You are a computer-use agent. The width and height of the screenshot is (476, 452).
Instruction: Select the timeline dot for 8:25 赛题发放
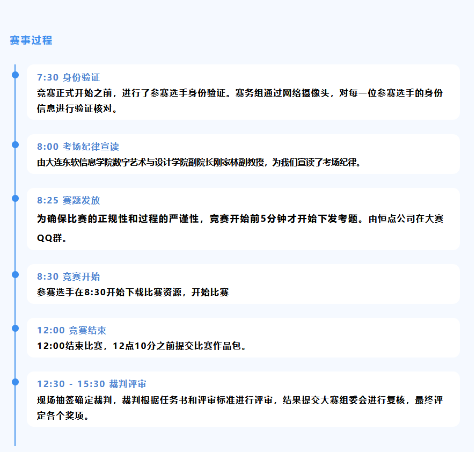[x=15, y=198]
